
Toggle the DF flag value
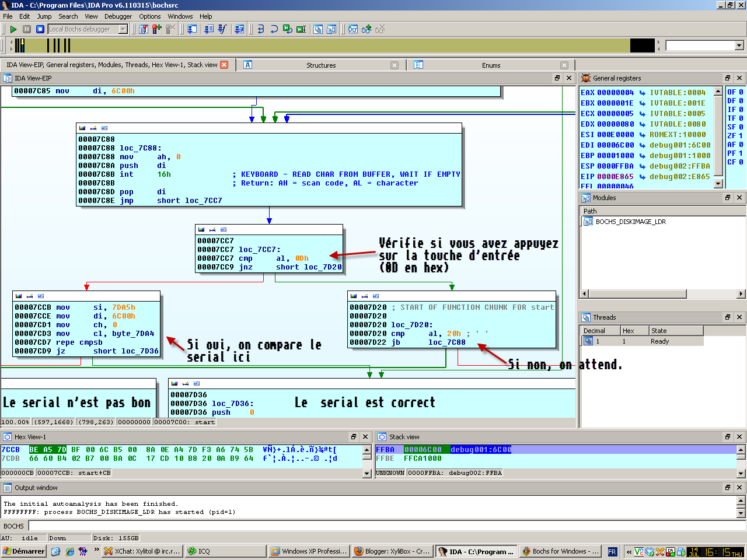(x=741, y=101)
